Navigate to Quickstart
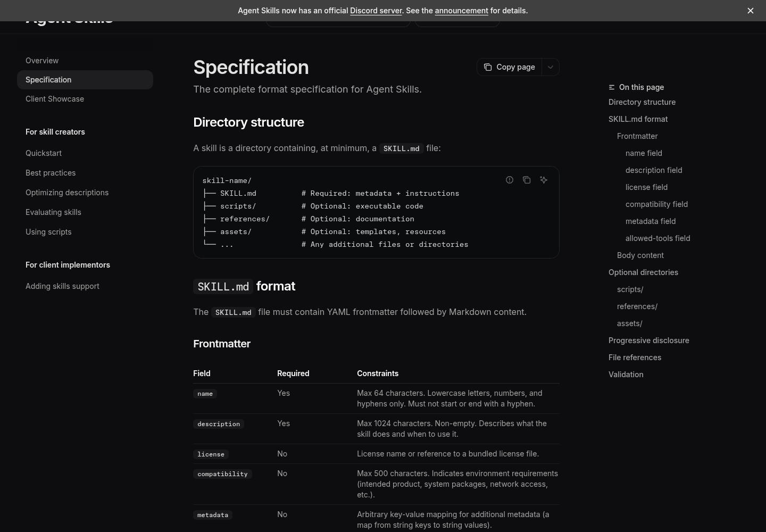Screen dimensions: 766x532 85,153
